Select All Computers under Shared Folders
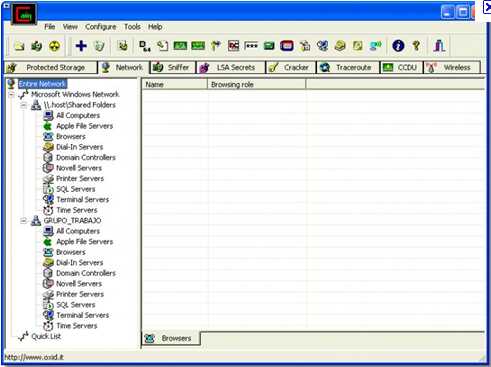The height and width of the screenshot is (367, 491). point(78,116)
